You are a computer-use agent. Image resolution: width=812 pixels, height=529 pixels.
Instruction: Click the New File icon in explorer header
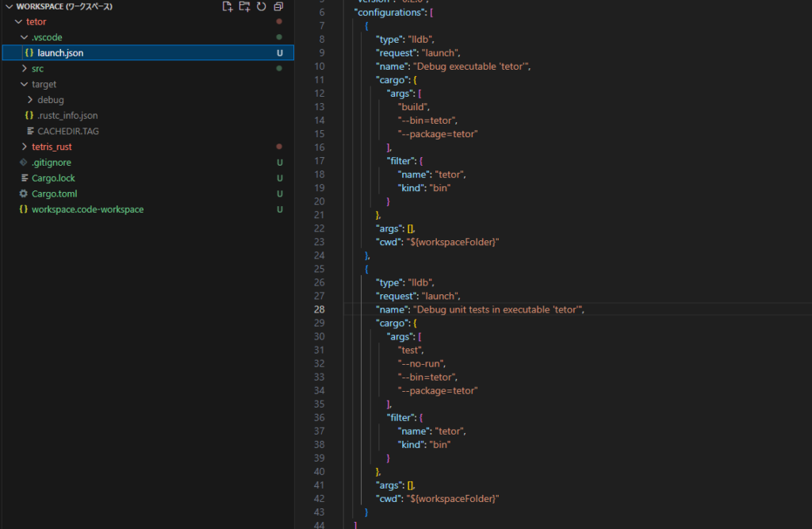tap(228, 6)
